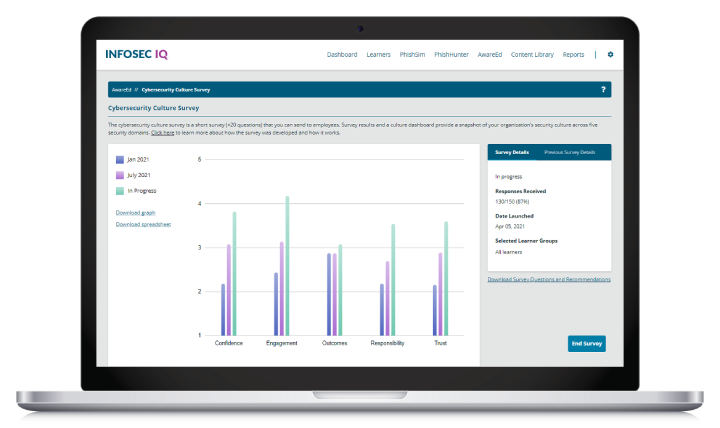The image size is (720, 428).
Task: Open the Reports menu
Action: tap(573, 55)
